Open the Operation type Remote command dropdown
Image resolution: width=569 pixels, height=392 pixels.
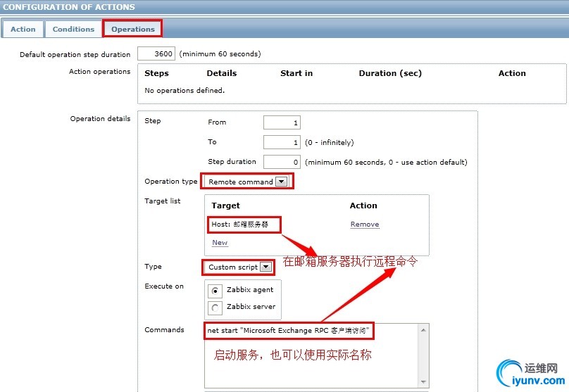tap(246, 182)
